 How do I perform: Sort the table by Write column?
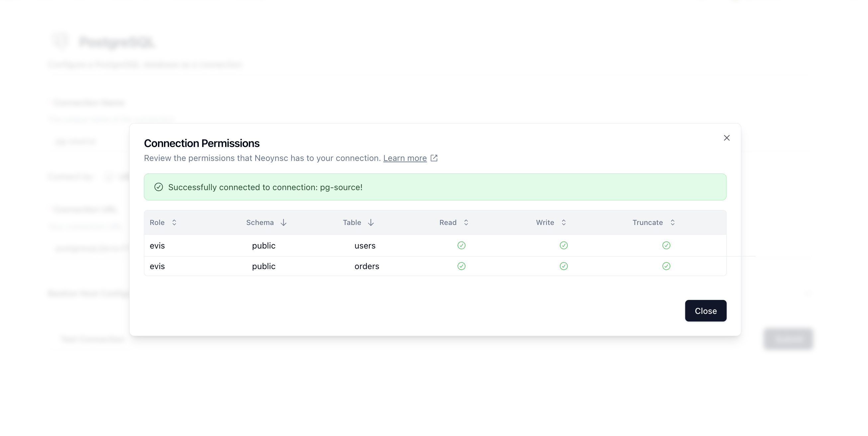coord(551,223)
